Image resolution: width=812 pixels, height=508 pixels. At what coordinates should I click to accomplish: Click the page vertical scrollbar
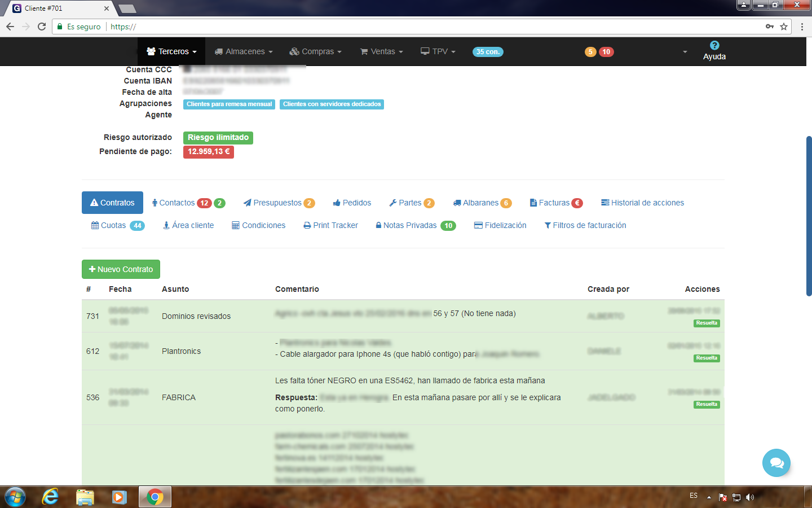[809, 214]
